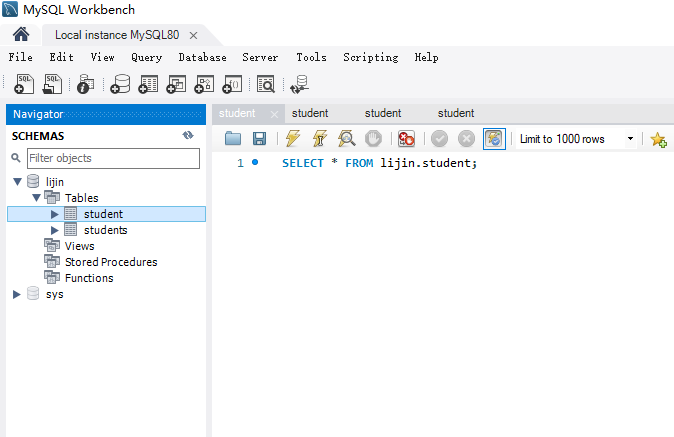Open the Help menu

pyautogui.click(x=426, y=57)
